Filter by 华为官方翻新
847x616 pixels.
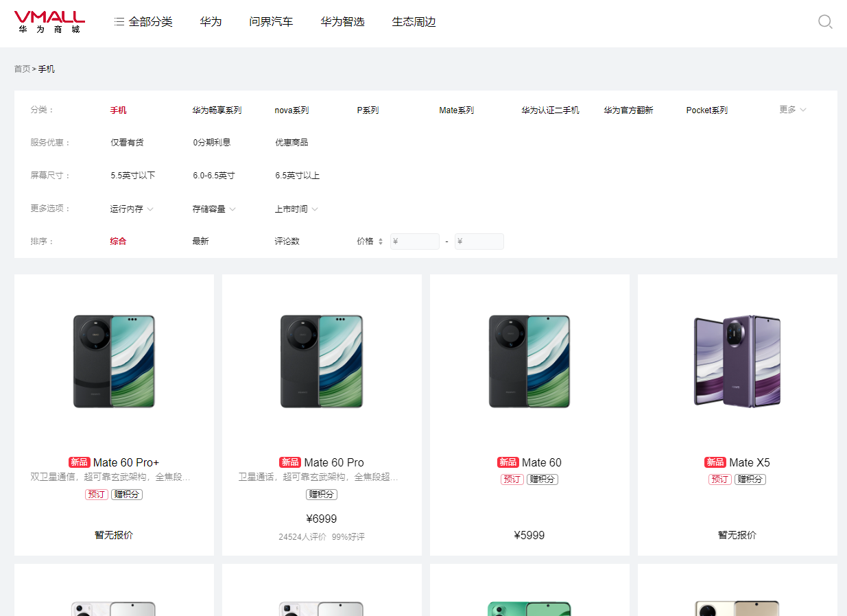pyautogui.click(x=628, y=110)
